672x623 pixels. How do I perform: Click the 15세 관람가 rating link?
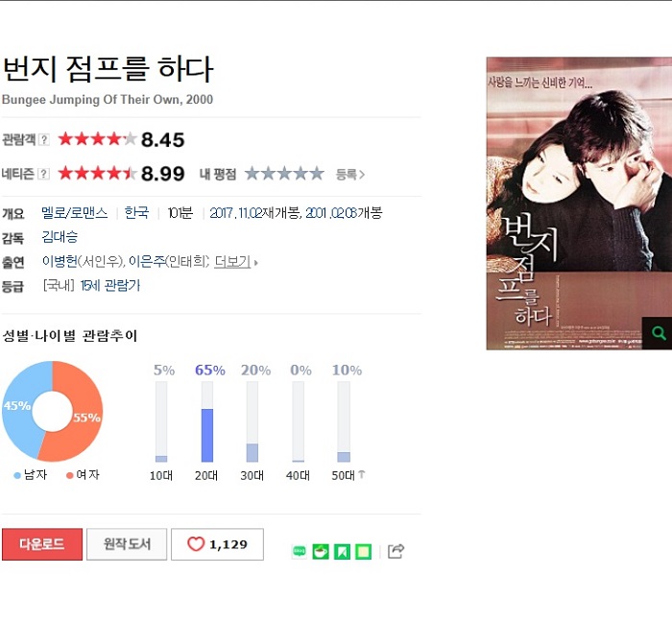pos(110,285)
